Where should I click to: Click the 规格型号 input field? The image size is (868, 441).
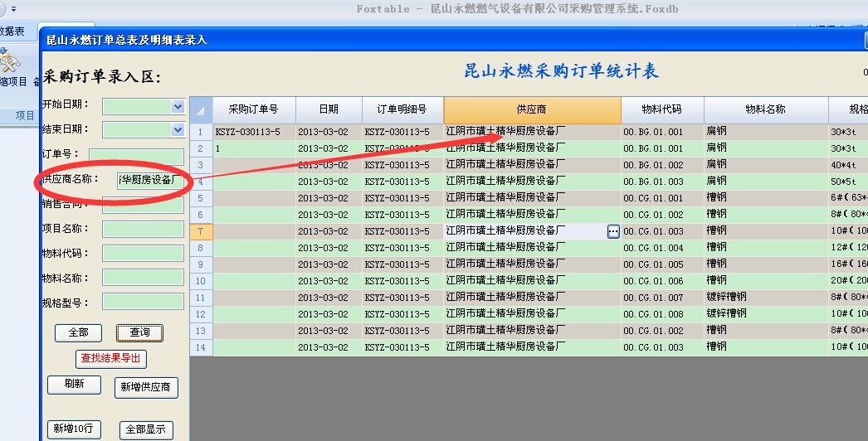(143, 302)
